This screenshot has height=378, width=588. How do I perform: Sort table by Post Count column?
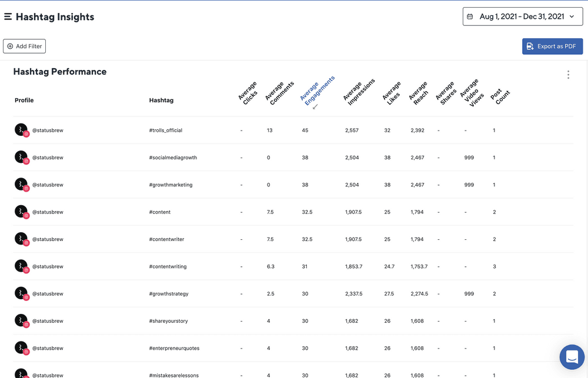498,96
